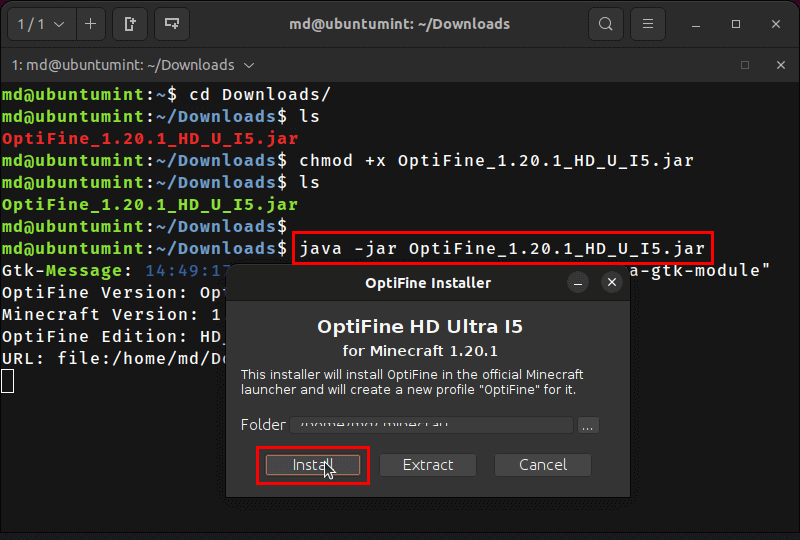Image resolution: width=800 pixels, height=540 pixels.
Task: Click the green 'OptiFine_1.20.1_HD_U_I5.jar' filename
Action: pyautogui.click(x=150, y=205)
